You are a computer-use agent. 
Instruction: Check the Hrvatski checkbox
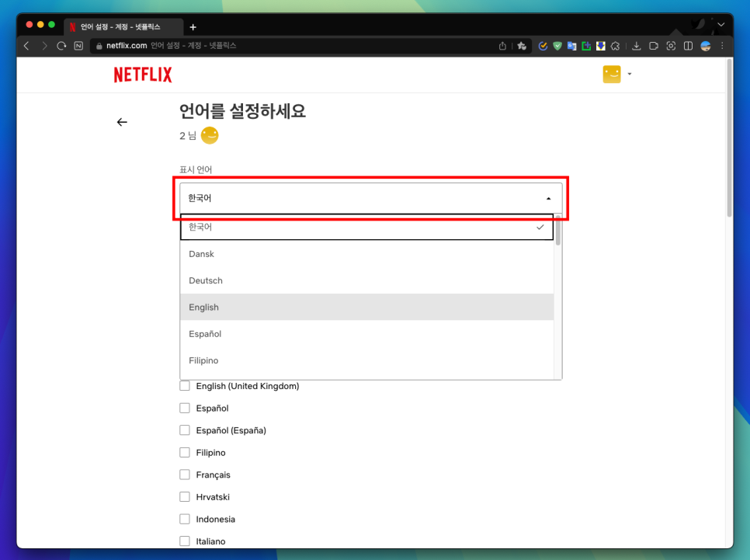185,497
